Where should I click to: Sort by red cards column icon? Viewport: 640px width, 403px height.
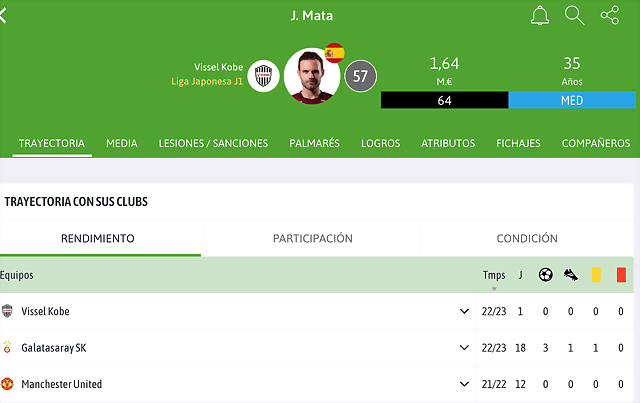tap(621, 275)
